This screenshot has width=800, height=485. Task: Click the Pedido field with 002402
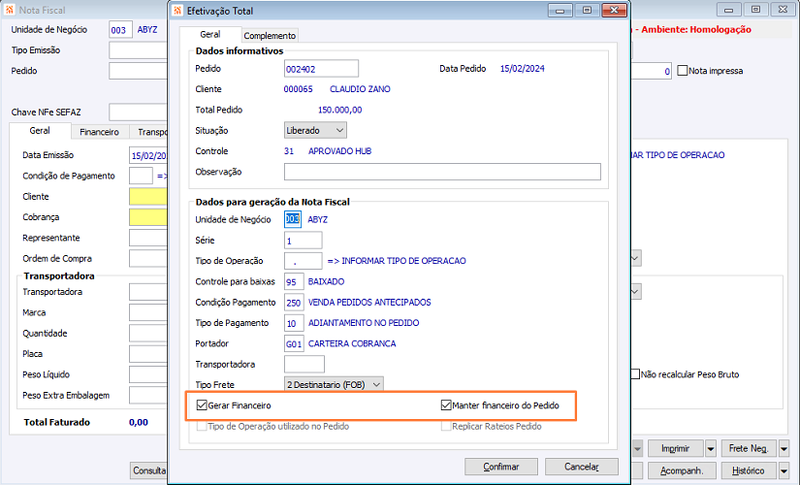click(321, 68)
